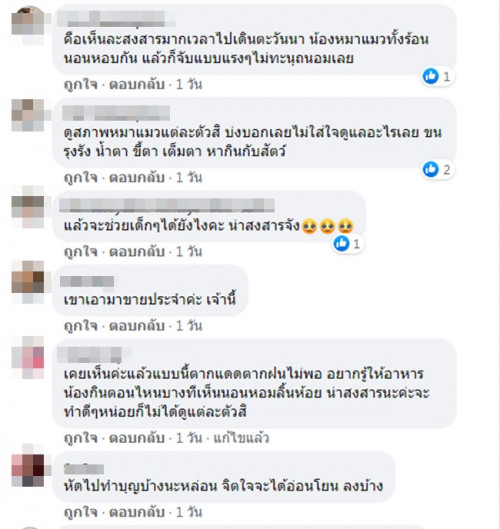Image resolution: width=500 pixels, height=529 pixels.
Task: Open first commenter's profile picture
Action: pos(28,25)
